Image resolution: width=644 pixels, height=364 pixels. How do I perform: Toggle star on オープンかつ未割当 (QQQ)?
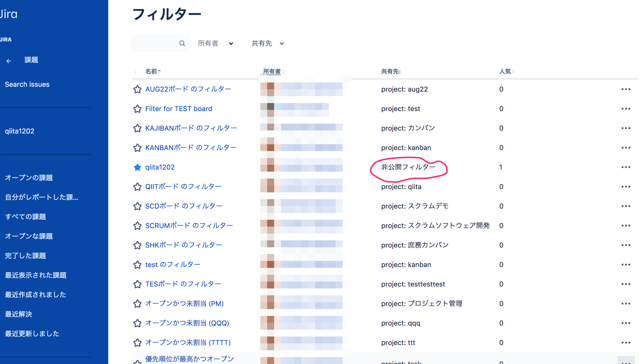[137, 323]
